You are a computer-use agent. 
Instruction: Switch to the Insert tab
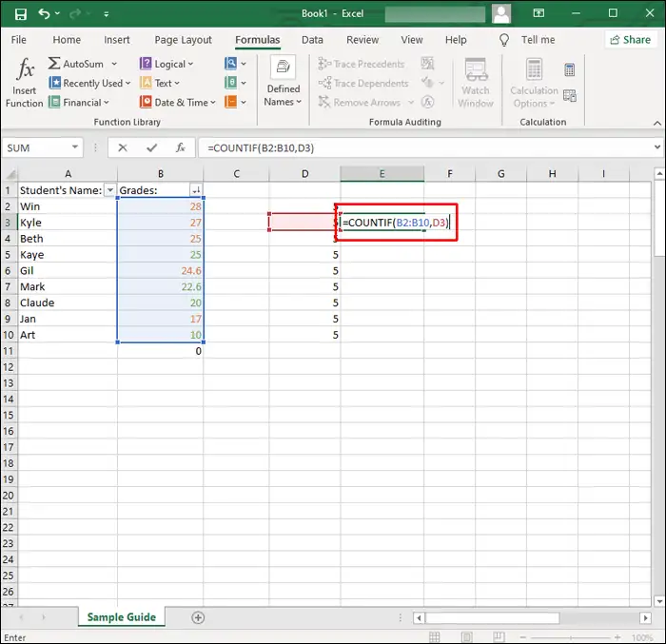(x=116, y=40)
